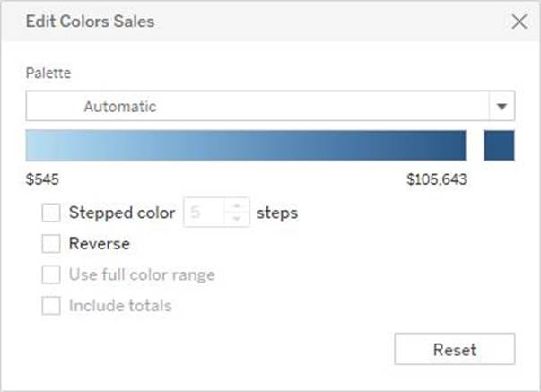Click the $105,643 maximum value label
The width and height of the screenshot is (541, 392).
[x=436, y=179]
